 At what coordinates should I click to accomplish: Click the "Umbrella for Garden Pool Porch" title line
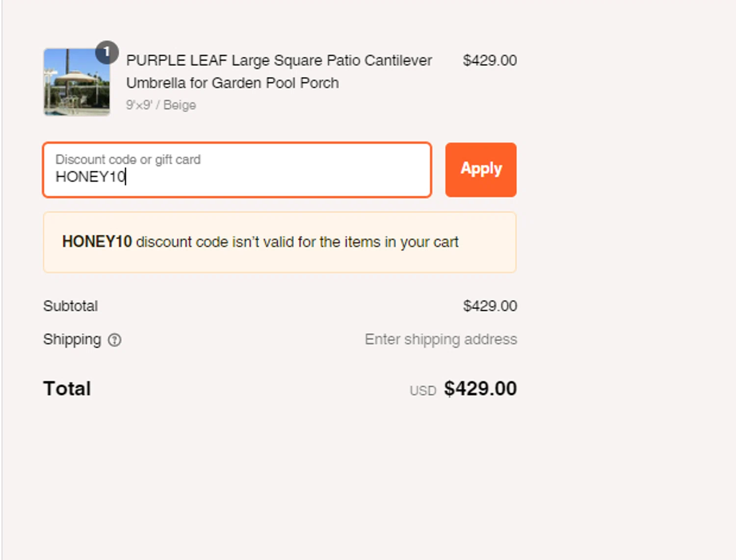233,83
